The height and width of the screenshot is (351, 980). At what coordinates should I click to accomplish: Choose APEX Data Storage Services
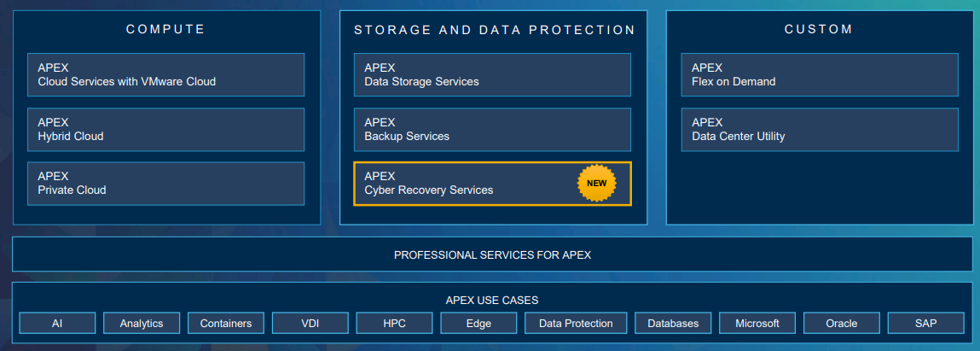tap(492, 74)
